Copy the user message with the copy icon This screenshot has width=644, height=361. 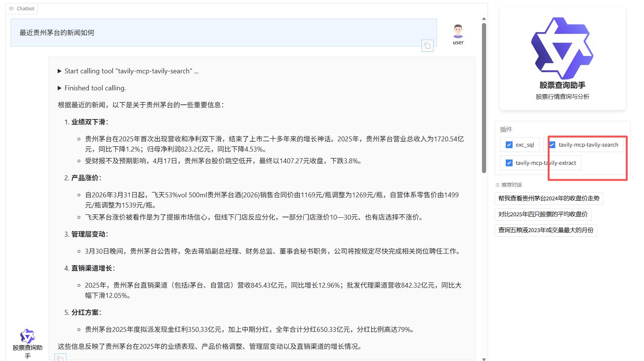(427, 46)
